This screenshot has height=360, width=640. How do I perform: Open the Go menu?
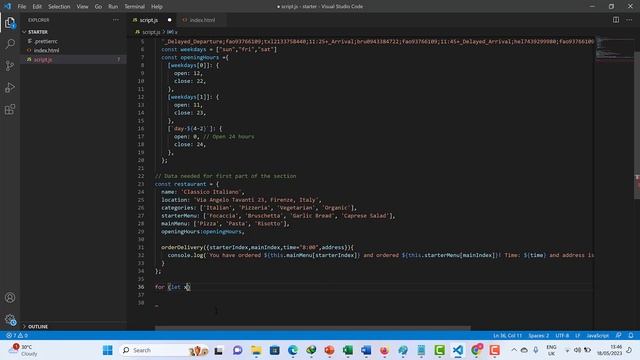coord(98,7)
